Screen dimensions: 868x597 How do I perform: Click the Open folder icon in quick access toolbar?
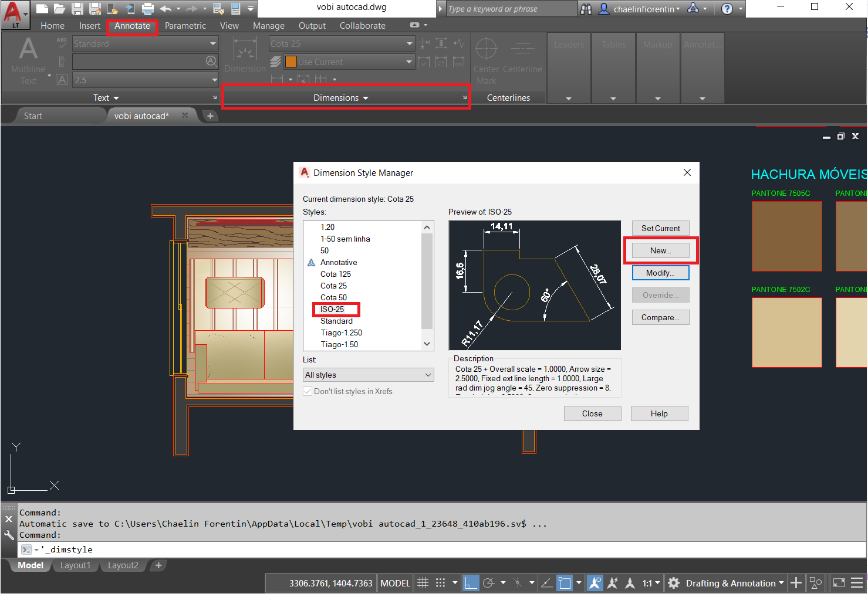point(59,8)
